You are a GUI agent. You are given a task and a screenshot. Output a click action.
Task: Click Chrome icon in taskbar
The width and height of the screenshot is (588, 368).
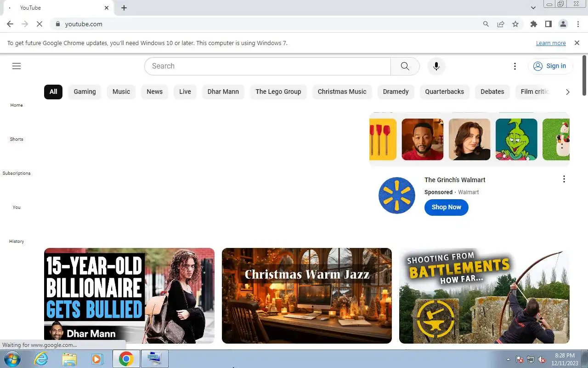tap(126, 359)
